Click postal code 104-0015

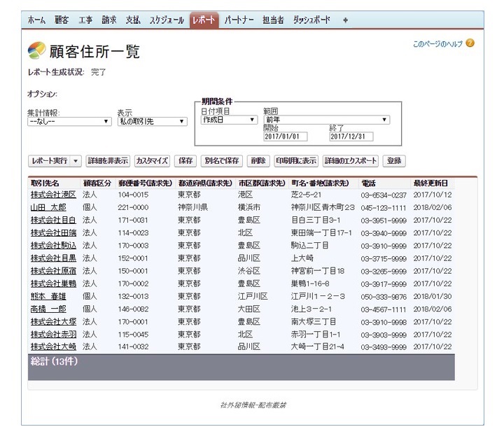pos(133,195)
